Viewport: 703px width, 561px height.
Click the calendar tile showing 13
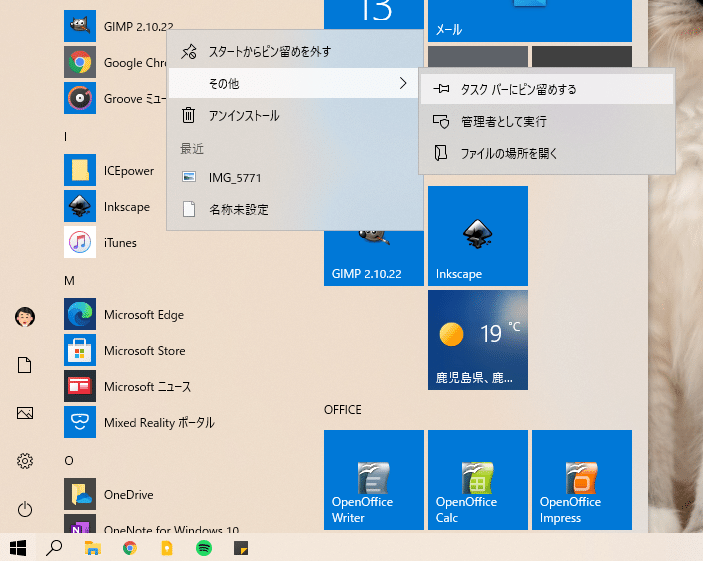point(373,14)
